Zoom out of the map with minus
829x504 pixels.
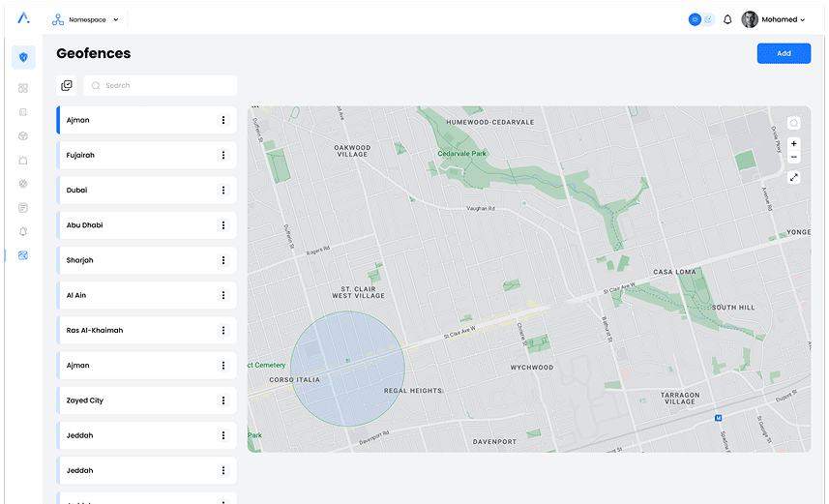coord(794,157)
